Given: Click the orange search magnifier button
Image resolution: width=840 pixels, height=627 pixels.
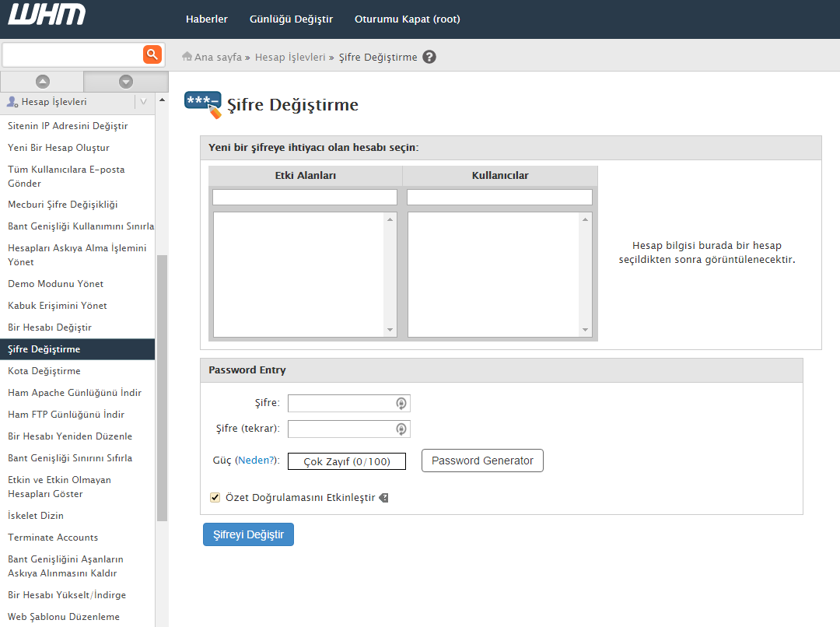Looking at the screenshot, I should tap(152, 54).
